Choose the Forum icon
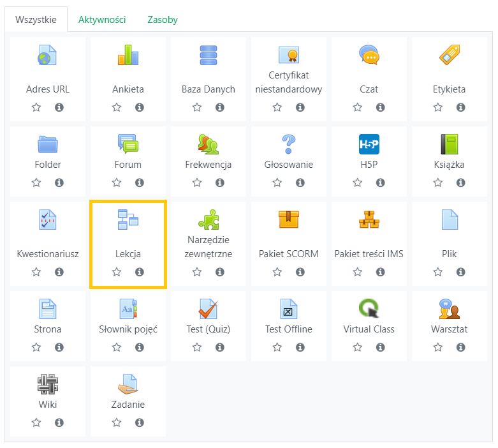Image resolution: width=498 pixels, height=448 pixels. (128, 144)
